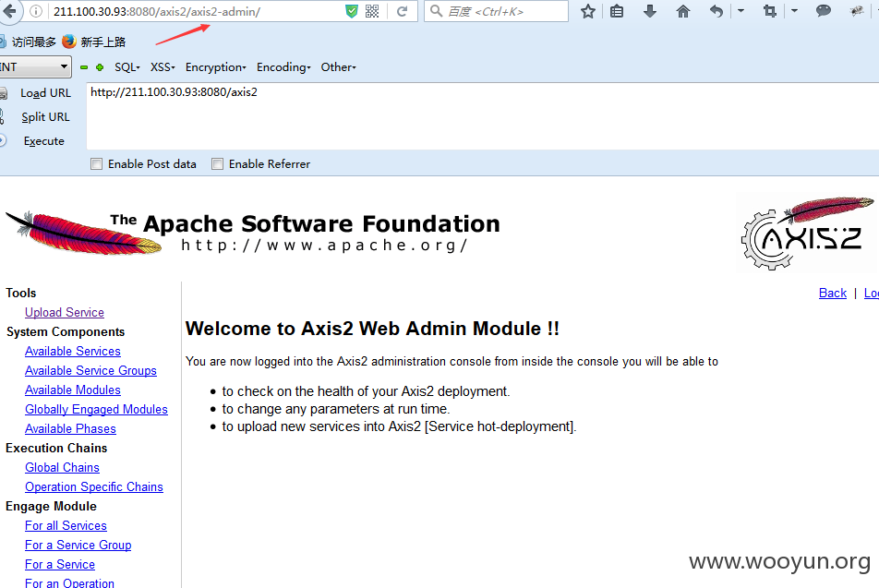Viewport: 879px width, 588px height.
Task: Expand dropdown next to crop icon
Action: [794, 11]
